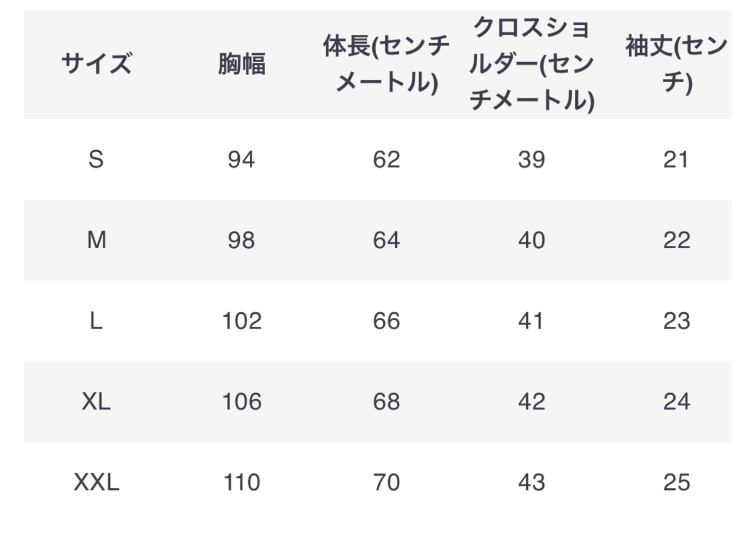Click chest width value 110
The height and width of the screenshot is (536, 756).
coord(242,483)
